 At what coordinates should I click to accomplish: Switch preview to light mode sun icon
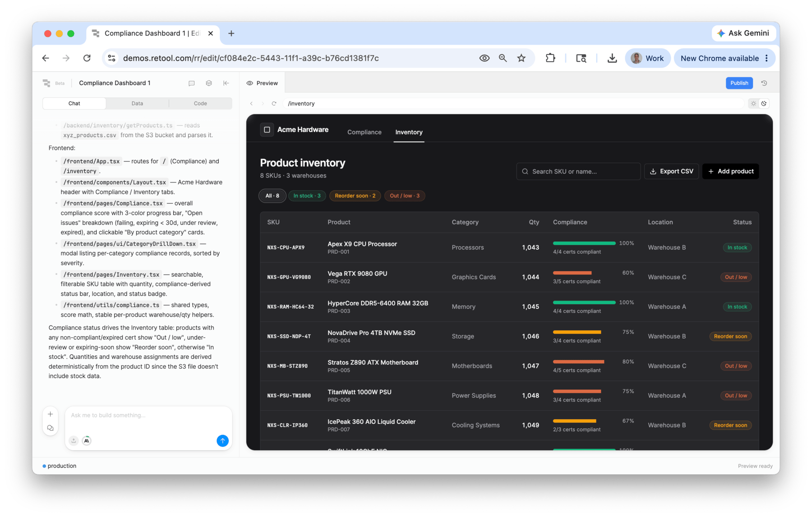point(753,104)
